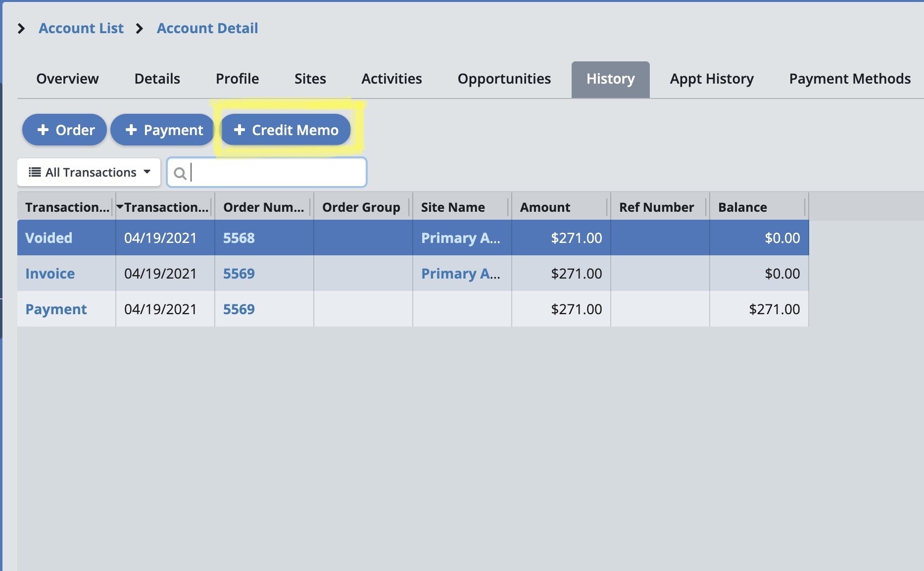Open the Voided transaction link

(x=49, y=238)
